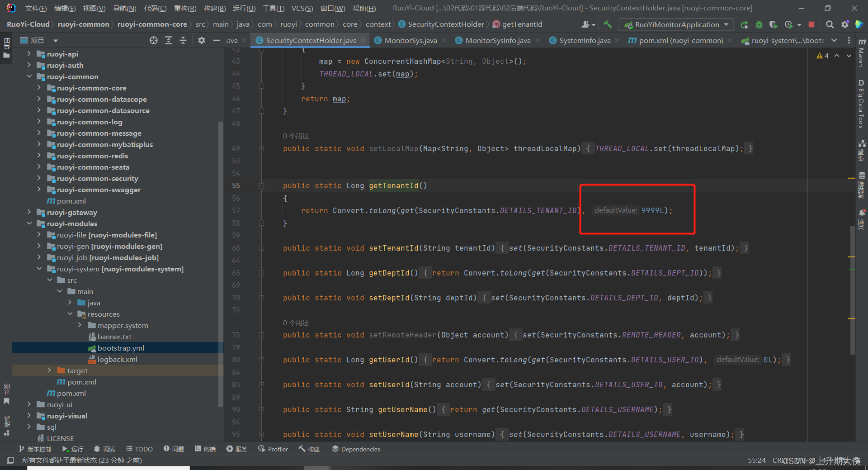
Task: Open the Services tool window
Action: pos(237,449)
